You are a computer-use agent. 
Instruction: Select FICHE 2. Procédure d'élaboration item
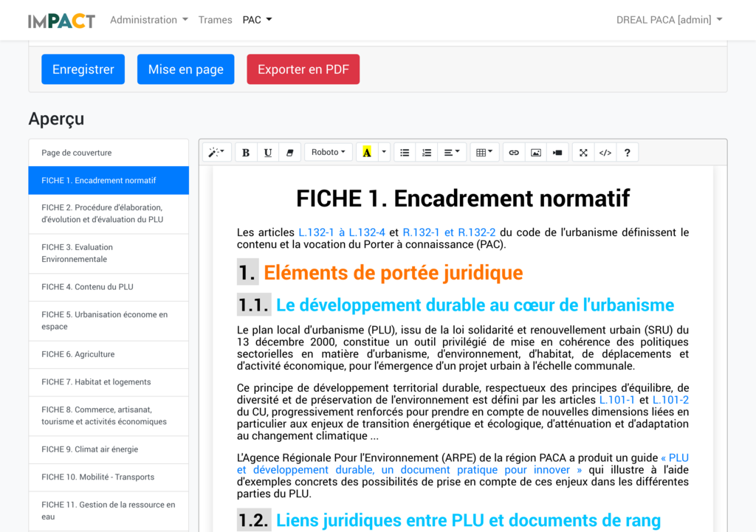109,213
